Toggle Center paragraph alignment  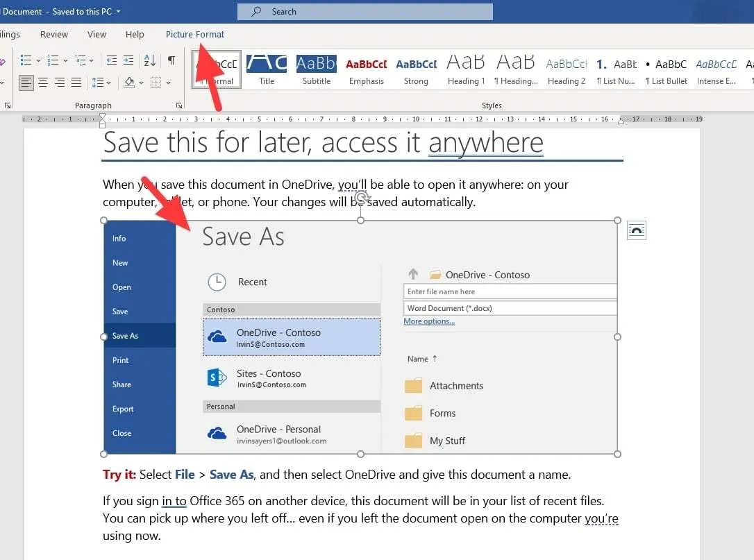coord(43,83)
